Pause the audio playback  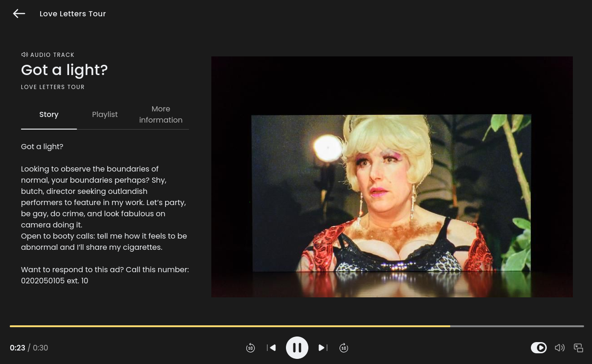click(297, 348)
